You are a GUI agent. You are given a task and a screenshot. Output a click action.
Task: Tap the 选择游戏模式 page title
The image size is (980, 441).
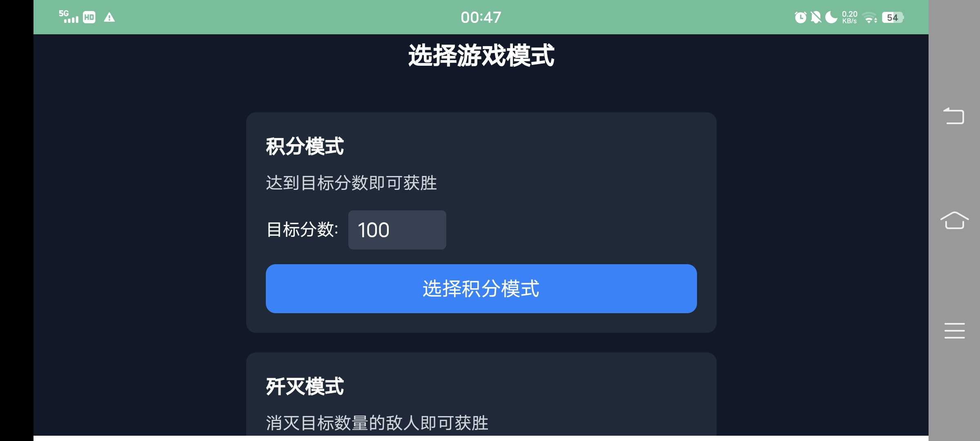(x=481, y=56)
